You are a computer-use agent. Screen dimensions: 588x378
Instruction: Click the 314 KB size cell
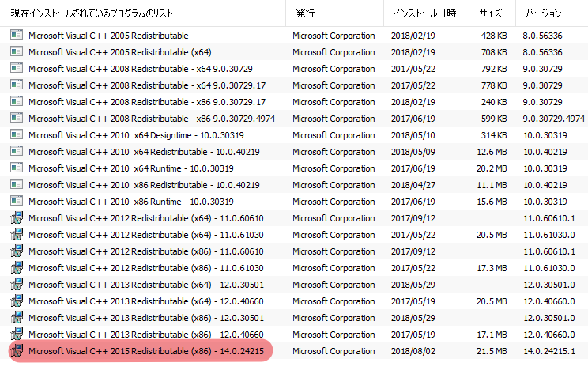[494, 135]
